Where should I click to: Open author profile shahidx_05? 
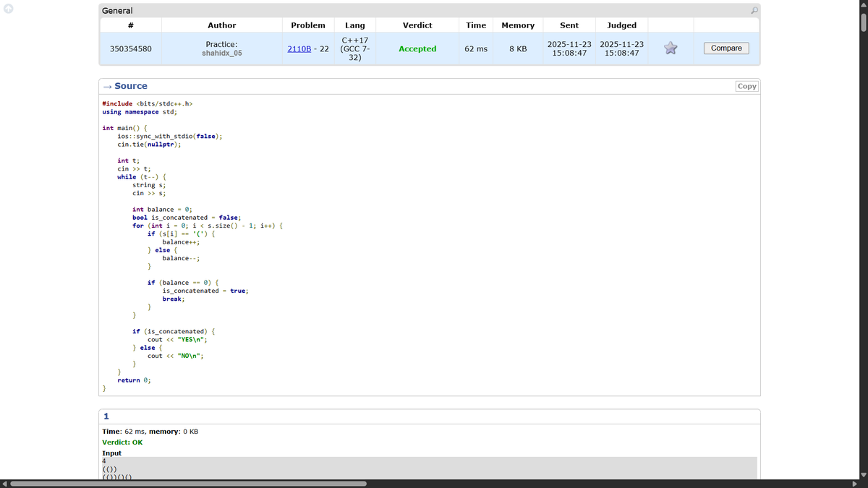(222, 53)
